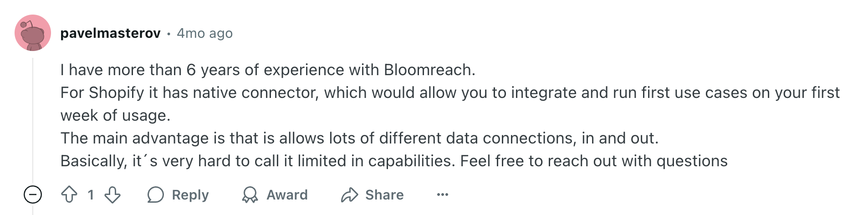Open the pavelmasterov user profile link
Screen dimensions: 868x215
(110, 33)
